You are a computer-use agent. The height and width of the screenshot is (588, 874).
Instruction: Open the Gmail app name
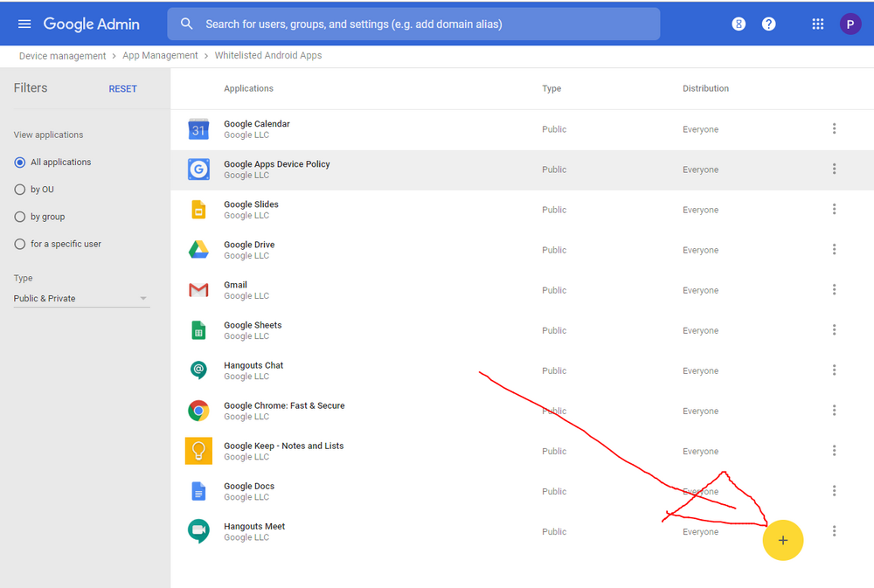(235, 285)
